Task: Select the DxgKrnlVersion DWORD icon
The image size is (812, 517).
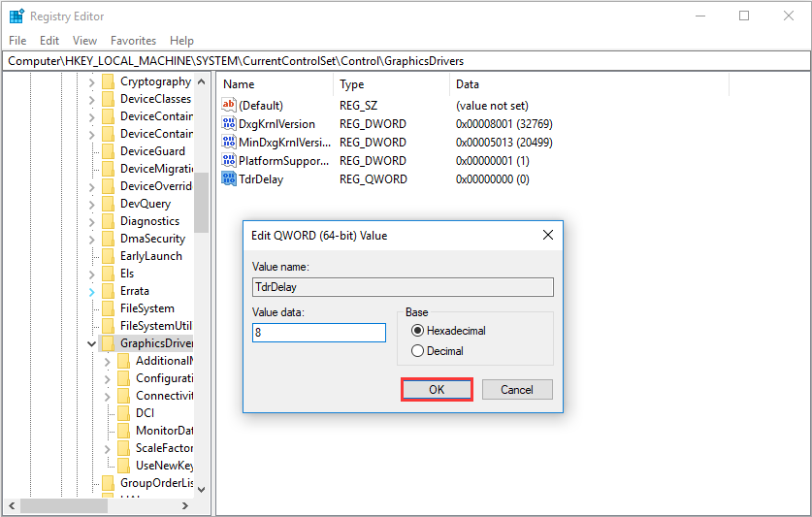Action: pos(228,124)
